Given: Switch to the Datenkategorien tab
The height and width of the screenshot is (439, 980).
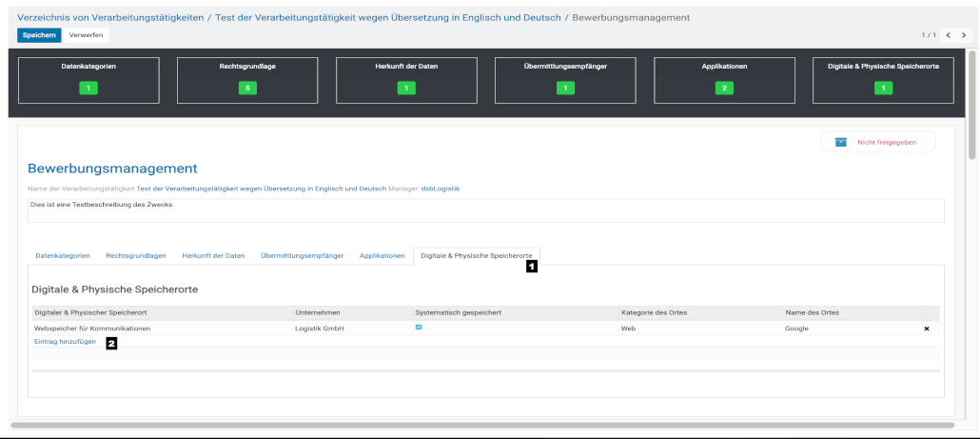Looking at the screenshot, I should (x=63, y=256).
